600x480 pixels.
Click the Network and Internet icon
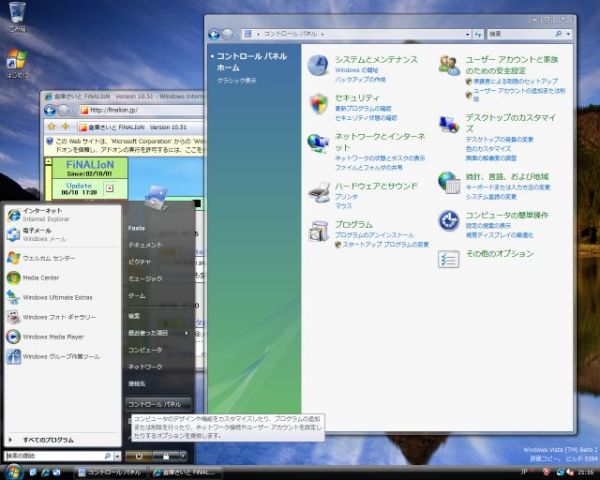[x=318, y=142]
